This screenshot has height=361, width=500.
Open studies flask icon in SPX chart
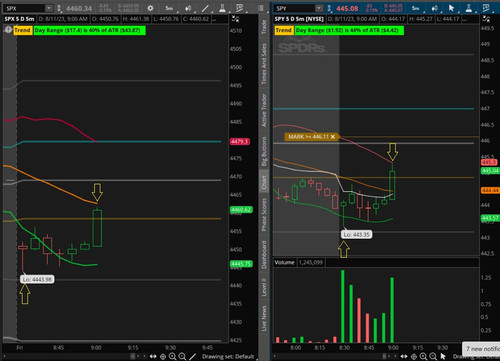[222, 8]
